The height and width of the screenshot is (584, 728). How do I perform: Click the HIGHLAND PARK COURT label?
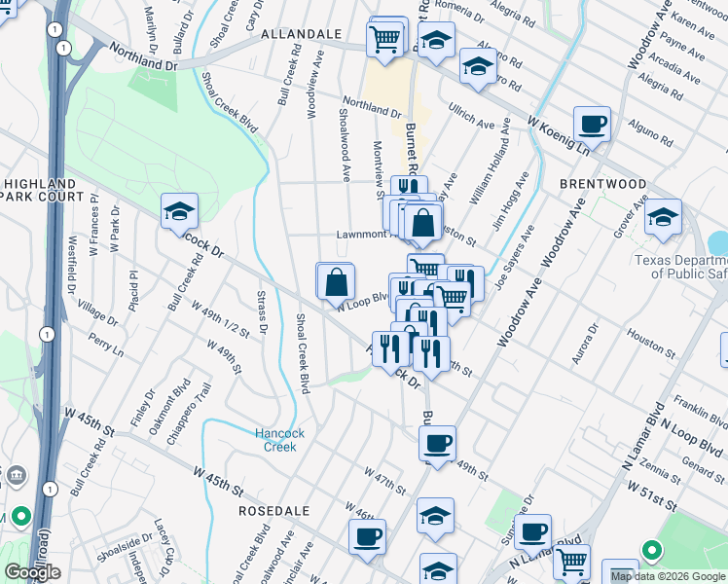[x=42, y=191]
